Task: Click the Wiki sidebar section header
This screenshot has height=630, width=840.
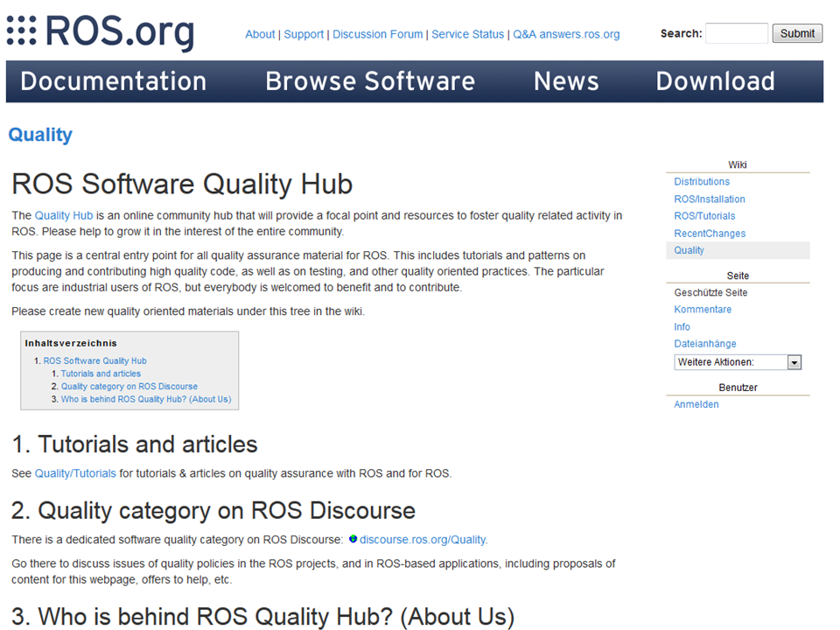Action: [x=738, y=165]
